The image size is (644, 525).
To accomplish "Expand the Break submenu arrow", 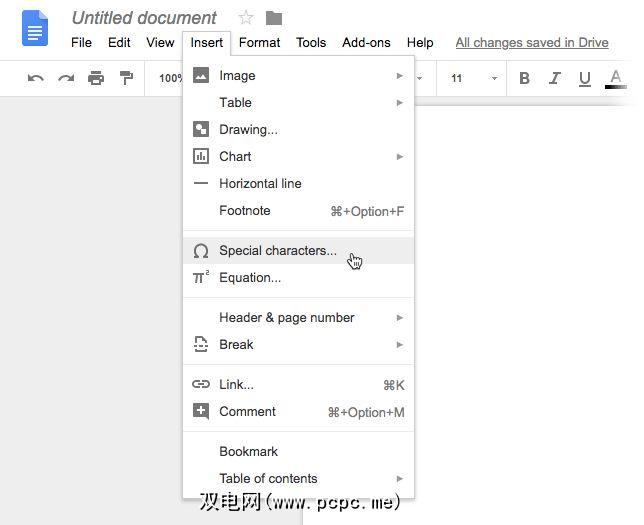I will pos(399,345).
